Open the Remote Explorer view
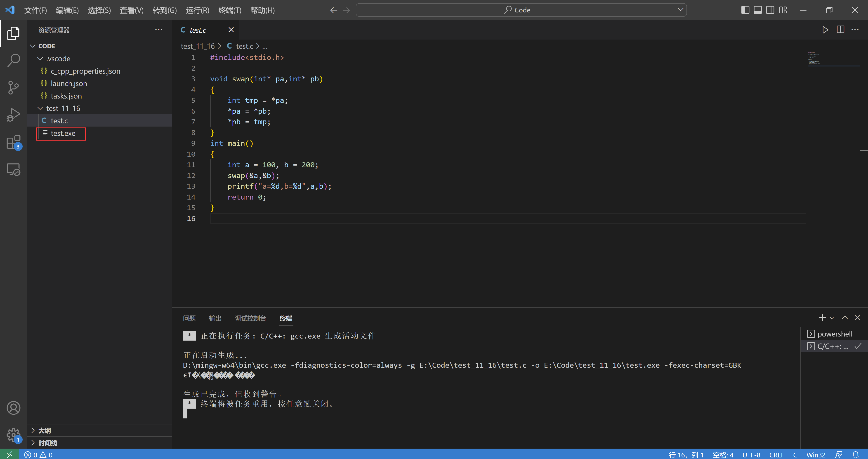Image resolution: width=868 pixels, height=459 pixels. coord(14,169)
